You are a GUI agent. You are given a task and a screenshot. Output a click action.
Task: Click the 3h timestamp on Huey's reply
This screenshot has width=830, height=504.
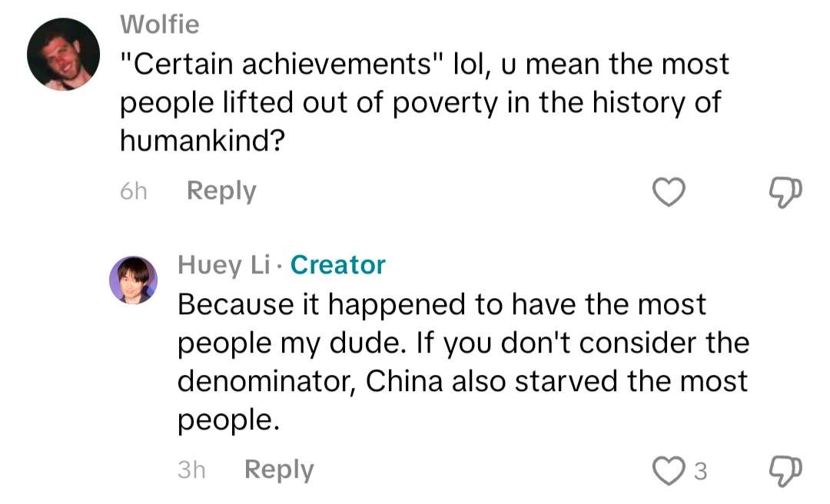pos(192,469)
